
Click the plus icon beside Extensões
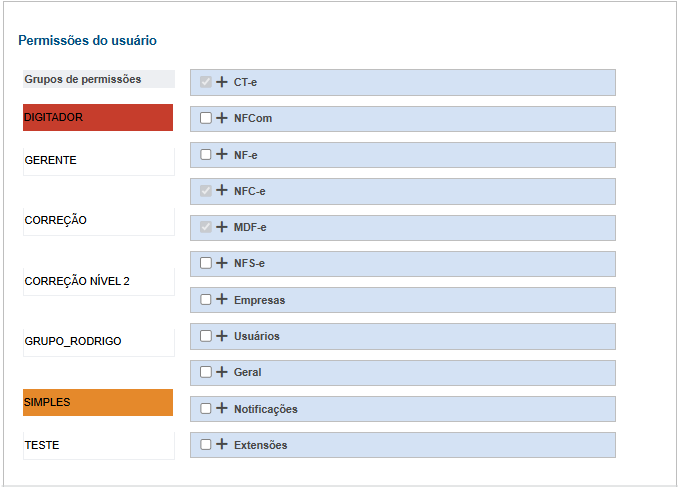click(x=222, y=444)
